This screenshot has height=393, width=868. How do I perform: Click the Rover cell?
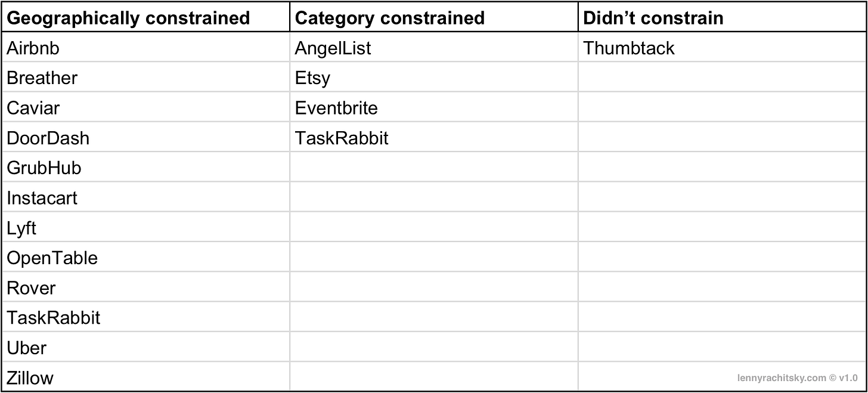(145, 286)
